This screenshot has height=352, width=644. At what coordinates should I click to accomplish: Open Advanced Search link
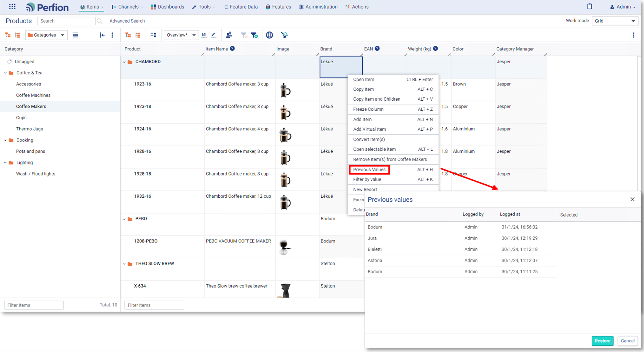point(127,21)
